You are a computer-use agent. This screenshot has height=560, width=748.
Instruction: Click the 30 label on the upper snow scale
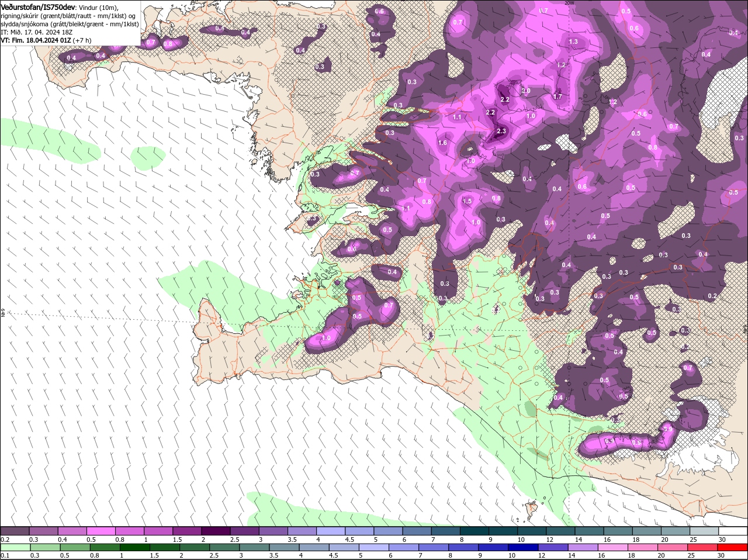point(722,539)
